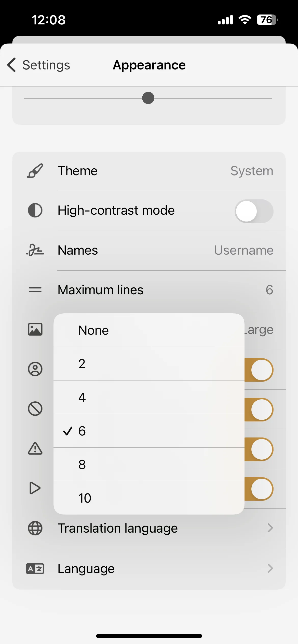Click the signature icon beside Names
The width and height of the screenshot is (298, 644).
pyautogui.click(x=35, y=250)
